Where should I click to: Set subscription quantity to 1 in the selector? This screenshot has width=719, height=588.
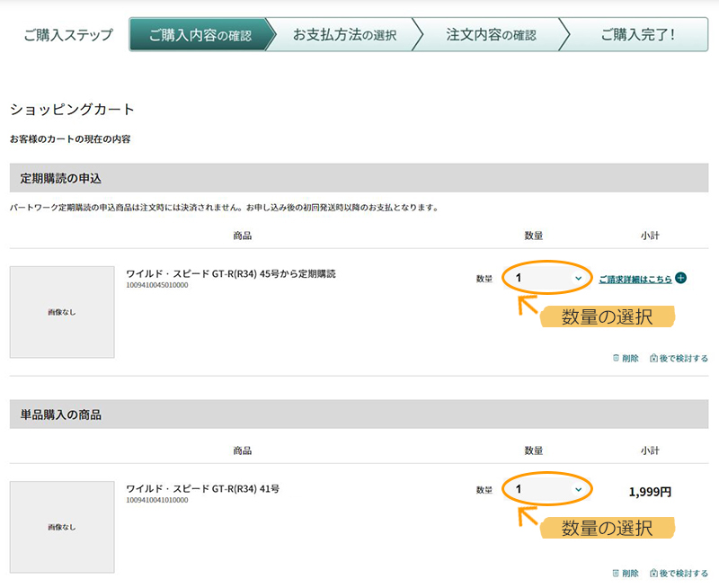548,279
